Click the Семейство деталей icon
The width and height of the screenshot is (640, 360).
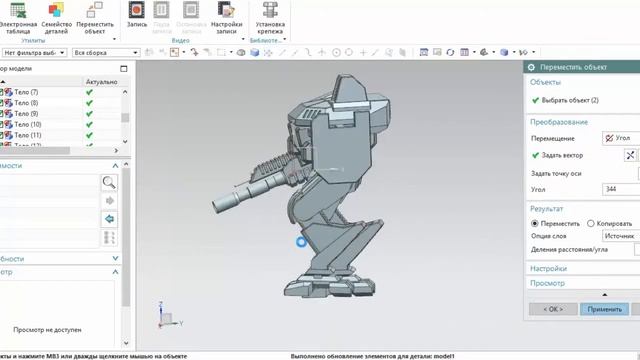(x=56, y=18)
